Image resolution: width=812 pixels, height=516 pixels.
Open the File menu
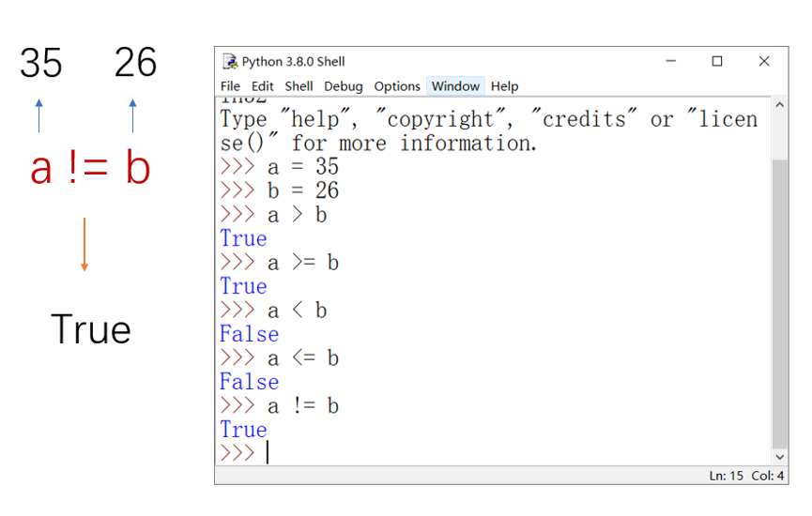[230, 86]
